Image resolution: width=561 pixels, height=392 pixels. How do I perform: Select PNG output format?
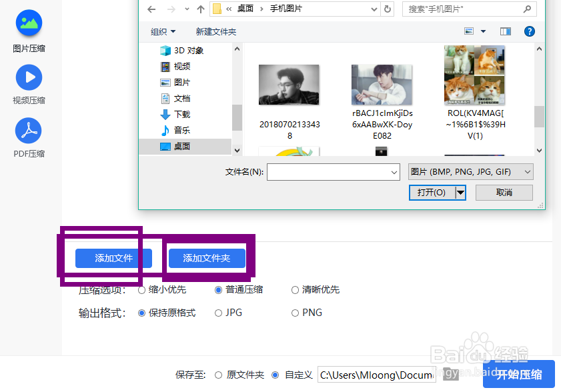[x=307, y=313]
